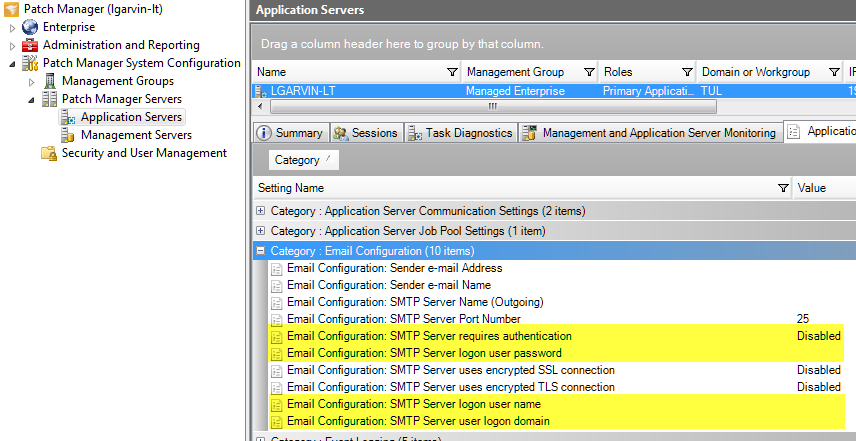Click the SMTP Server Port Number setting icon
The height and width of the screenshot is (441, 856).
click(x=277, y=320)
